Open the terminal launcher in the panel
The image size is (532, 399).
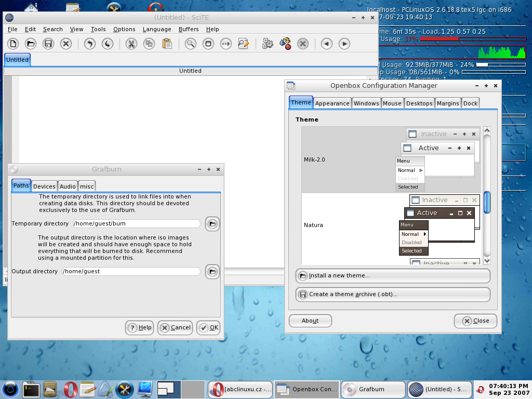tap(31, 390)
